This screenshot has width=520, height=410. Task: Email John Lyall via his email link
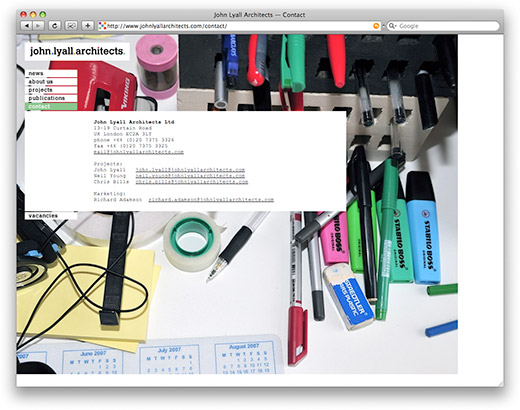pos(190,170)
